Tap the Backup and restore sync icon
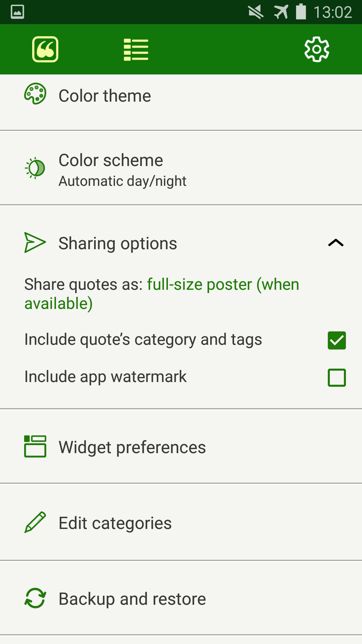Image resolution: width=362 pixels, height=644 pixels. [x=35, y=598]
